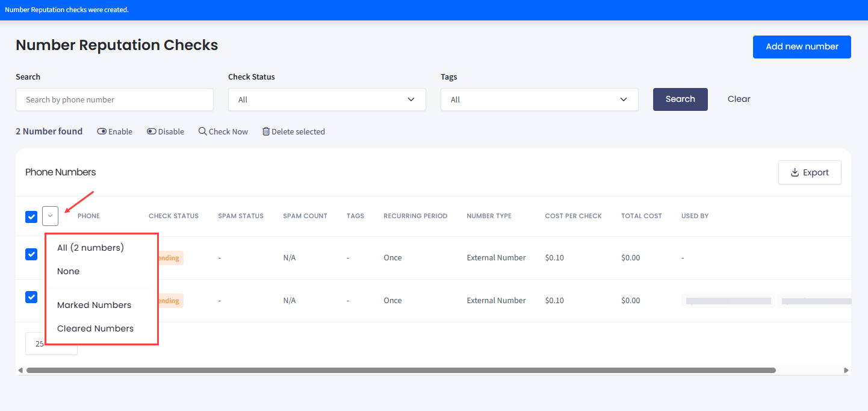
Task: Click the SPAM COUNT column header
Action: 305,216
